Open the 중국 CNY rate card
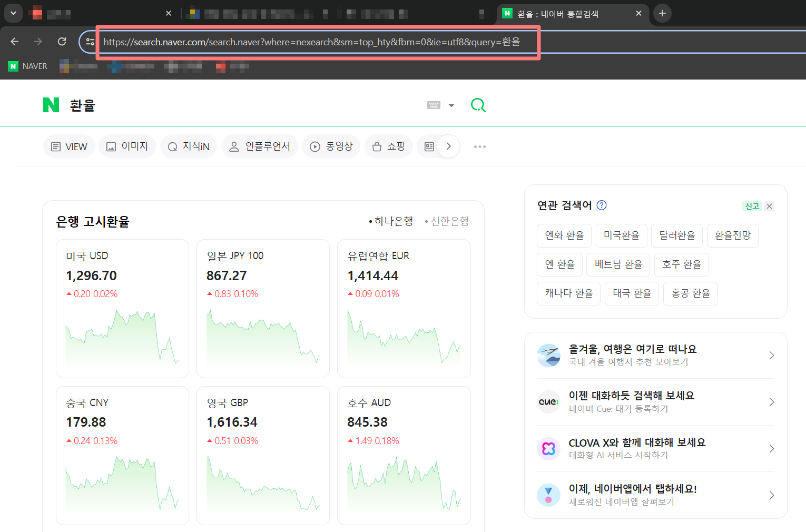Image resolution: width=806 pixels, height=532 pixels. pyautogui.click(x=122, y=456)
